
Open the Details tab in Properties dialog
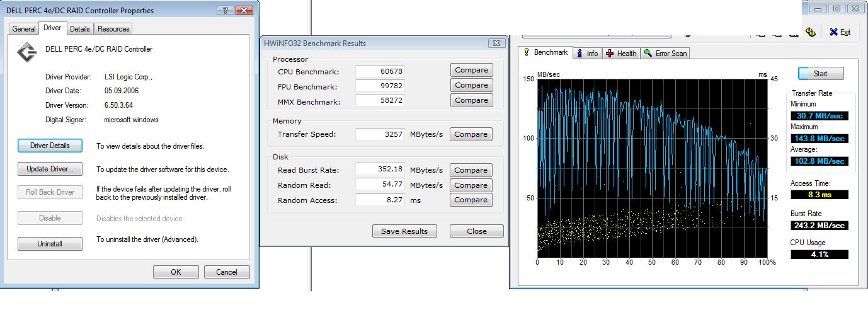point(80,29)
